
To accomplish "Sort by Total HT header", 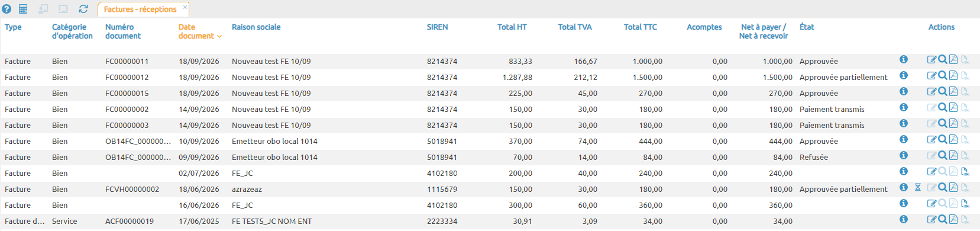I will coord(512,27).
